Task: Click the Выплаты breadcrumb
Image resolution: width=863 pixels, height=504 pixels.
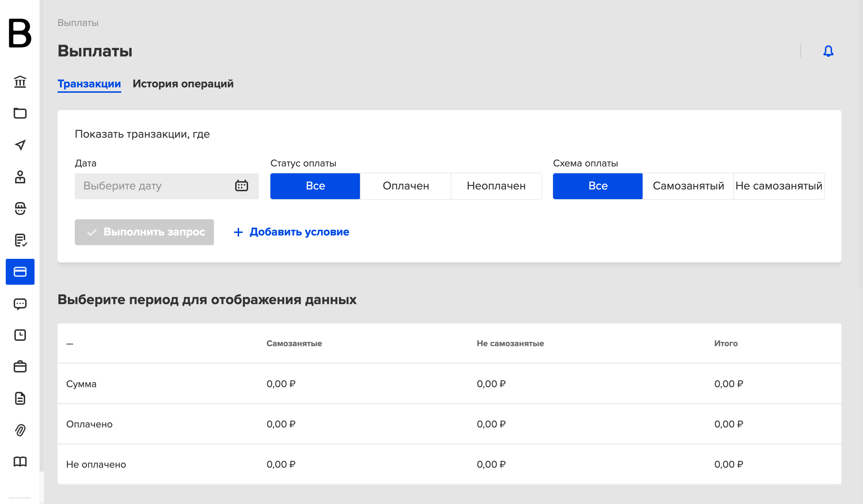Action: 78,23
